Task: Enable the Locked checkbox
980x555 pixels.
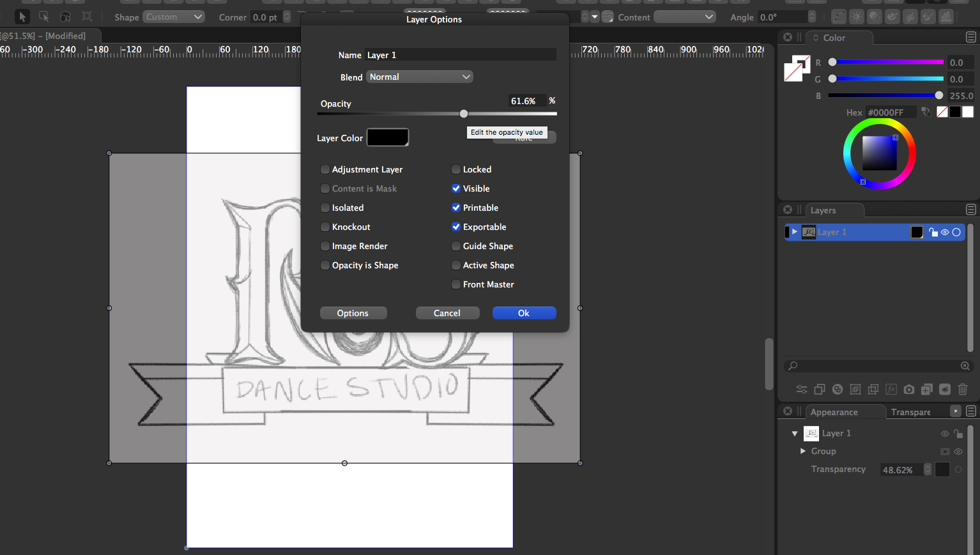Action: coord(456,169)
